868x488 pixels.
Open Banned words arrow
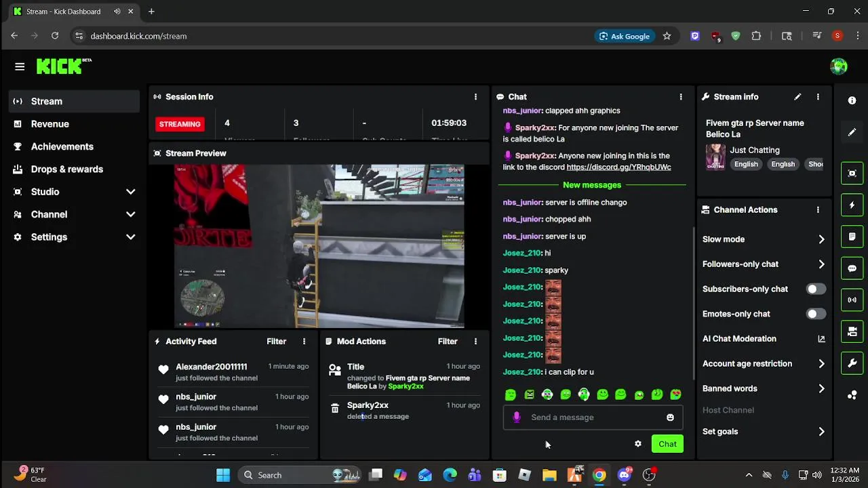point(821,389)
